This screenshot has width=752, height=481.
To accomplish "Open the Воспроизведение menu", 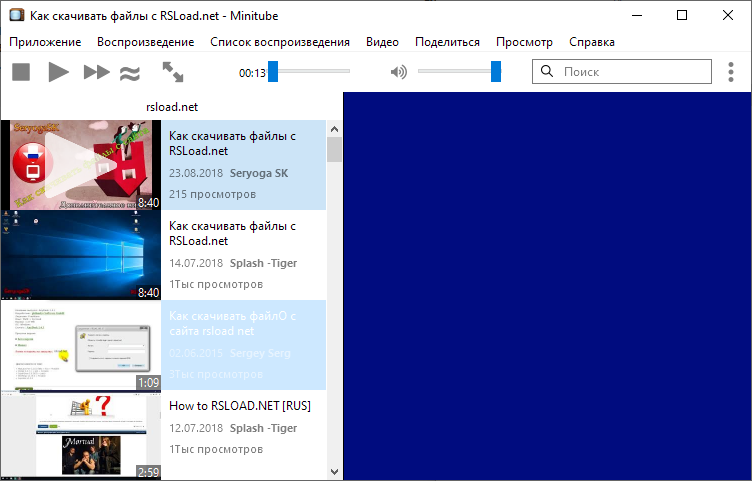I will (x=145, y=42).
